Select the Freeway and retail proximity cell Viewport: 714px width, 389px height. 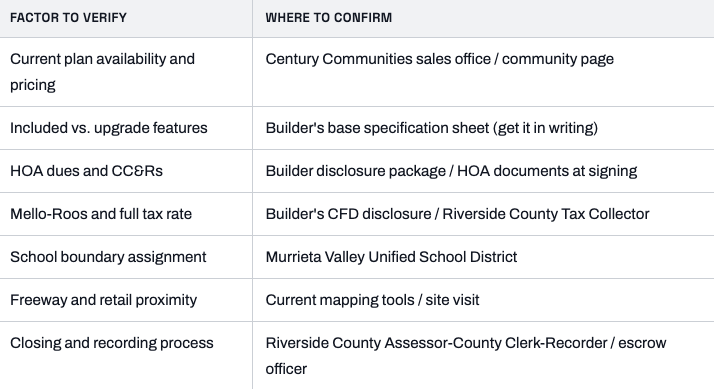tap(126, 300)
